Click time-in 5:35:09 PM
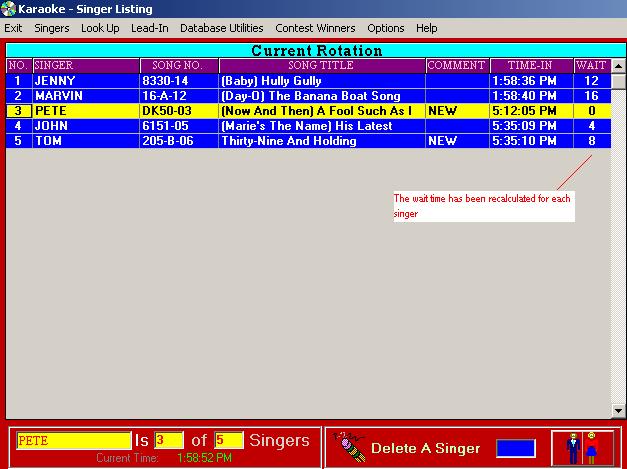This screenshot has height=469, width=627. [524, 126]
